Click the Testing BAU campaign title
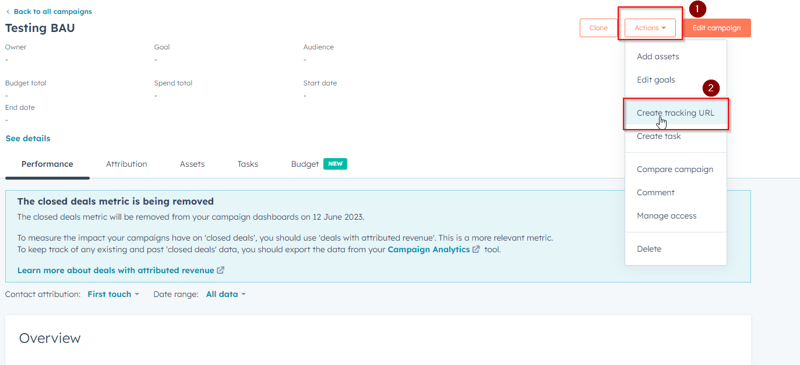Image resolution: width=800 pixels, height=365 pixels. [x=40, y=28]
